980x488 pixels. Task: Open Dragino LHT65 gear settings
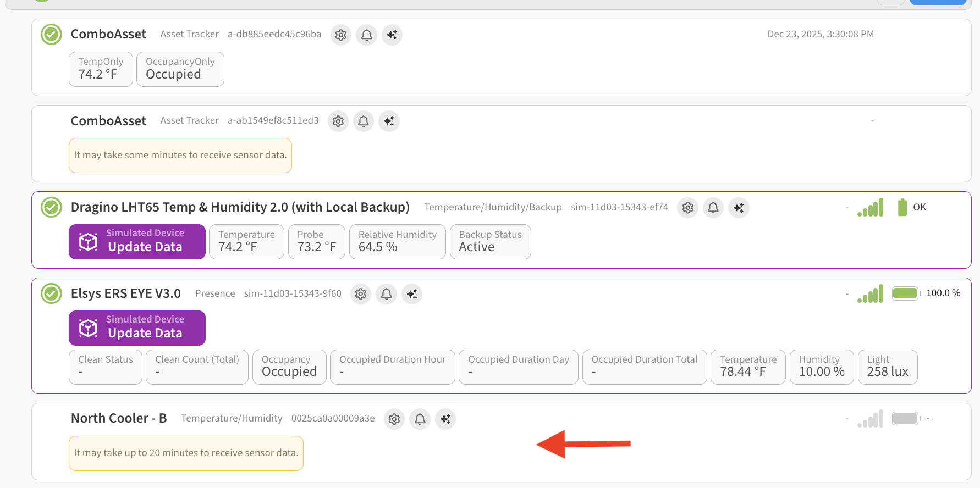coord(687,208)
